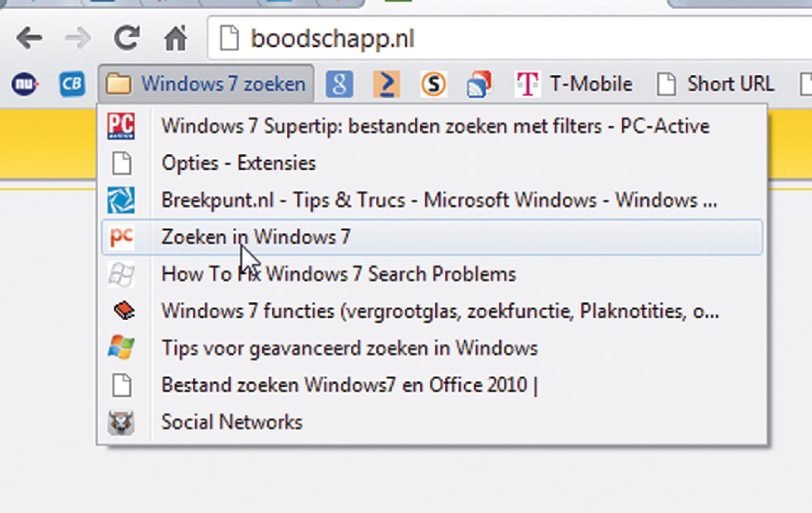Open the Google bookmark icon
Screen dimensions: 812x513
click(339, 85)
